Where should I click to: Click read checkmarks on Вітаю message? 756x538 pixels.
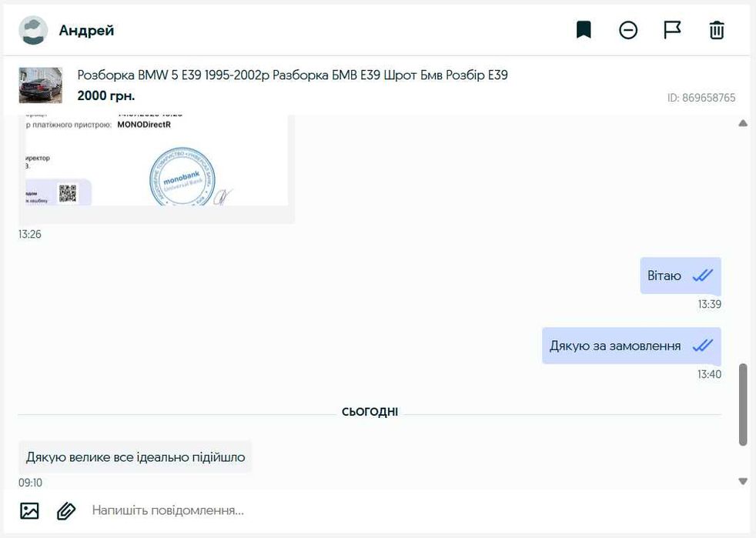(x=702, y=276)
